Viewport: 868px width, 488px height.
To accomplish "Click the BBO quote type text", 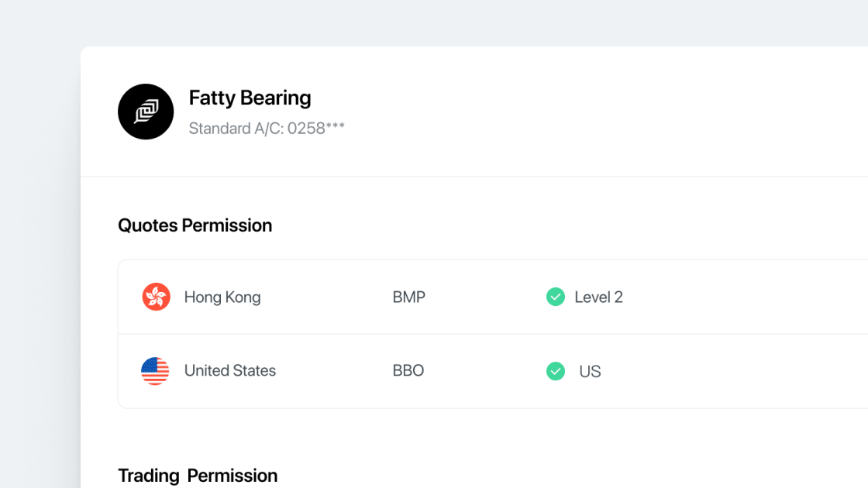I will (x=408, y=371).
